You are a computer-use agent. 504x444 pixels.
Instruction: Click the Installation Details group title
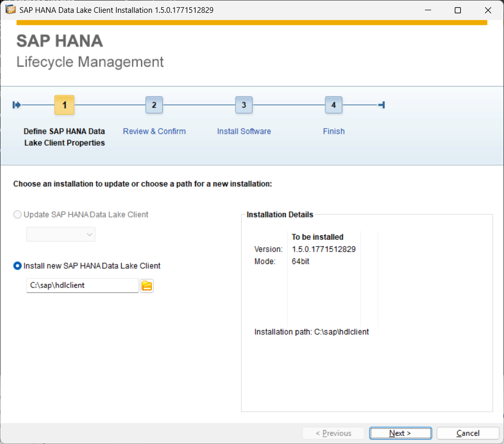click(280, 214)
